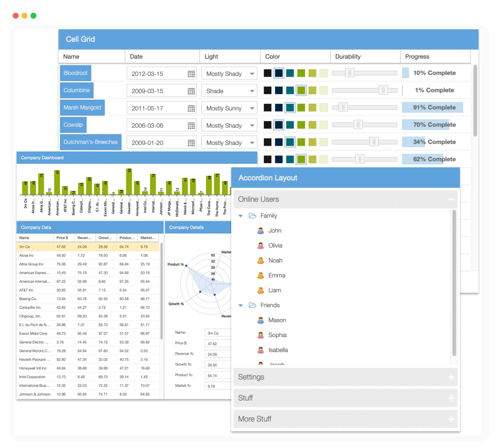Open calendar picker for Cowslip date
501x448 pixels.
click(191, 126)
